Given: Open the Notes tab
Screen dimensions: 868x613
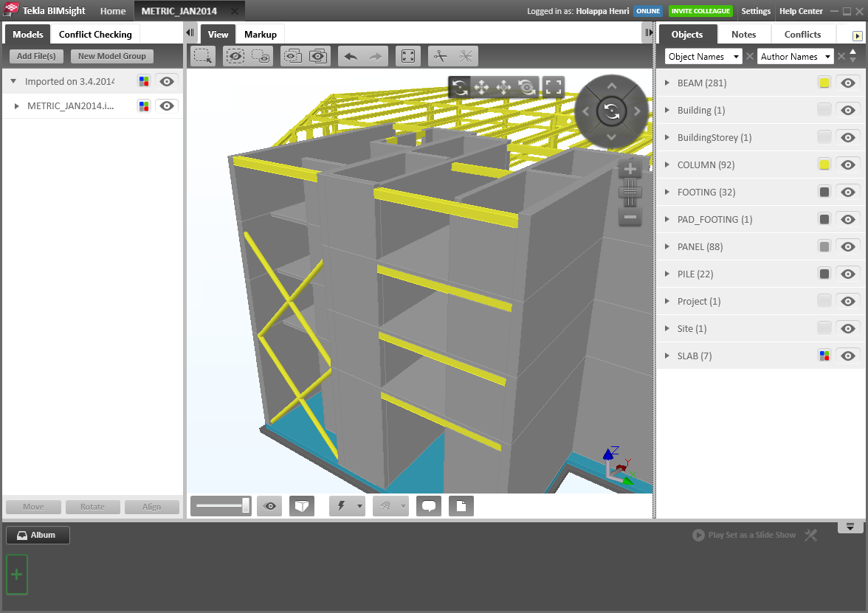Looking at the screenshot, I should pyautogui.click(x=743, y=34).
